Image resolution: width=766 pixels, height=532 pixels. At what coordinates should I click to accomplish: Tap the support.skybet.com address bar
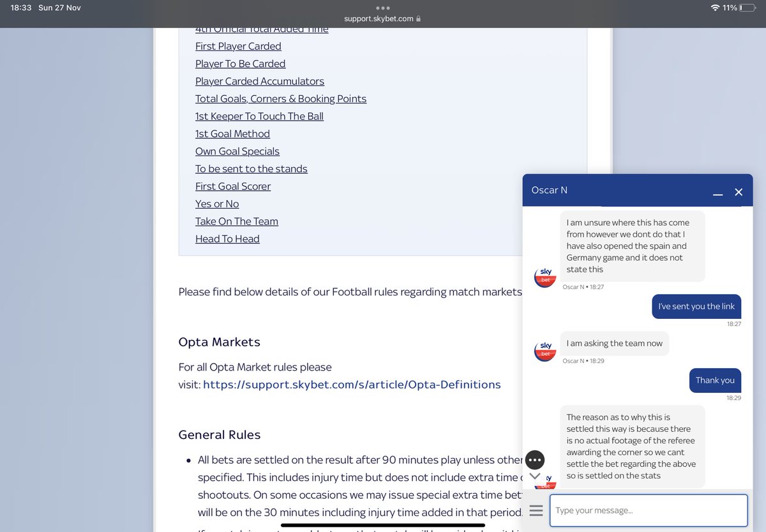(383, 18)
